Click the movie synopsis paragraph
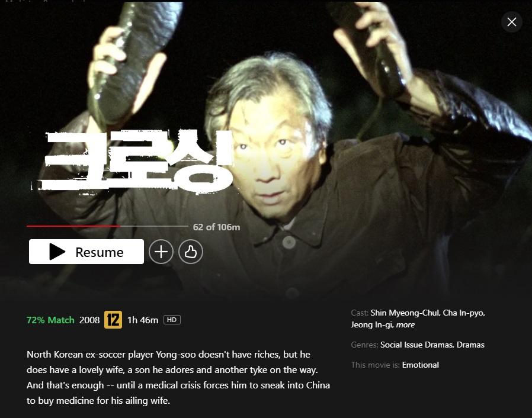This screenshot has height=418, width=532. click(178, 377)
